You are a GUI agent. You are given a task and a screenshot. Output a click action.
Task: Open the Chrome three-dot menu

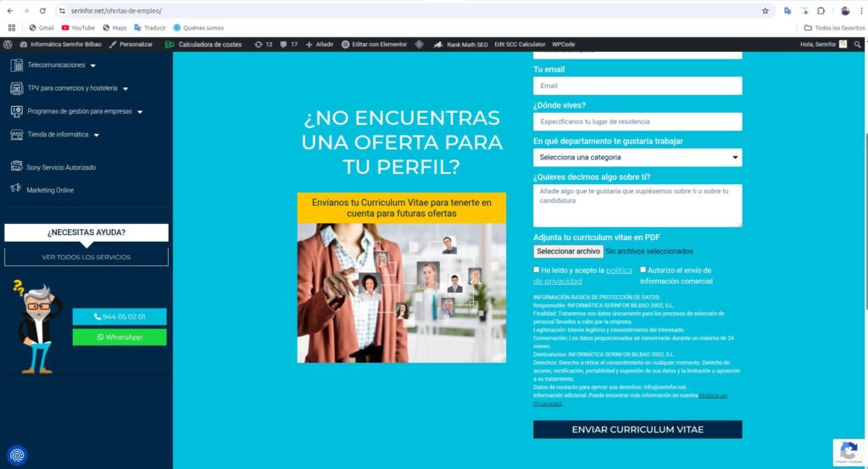tap(861, 10)
